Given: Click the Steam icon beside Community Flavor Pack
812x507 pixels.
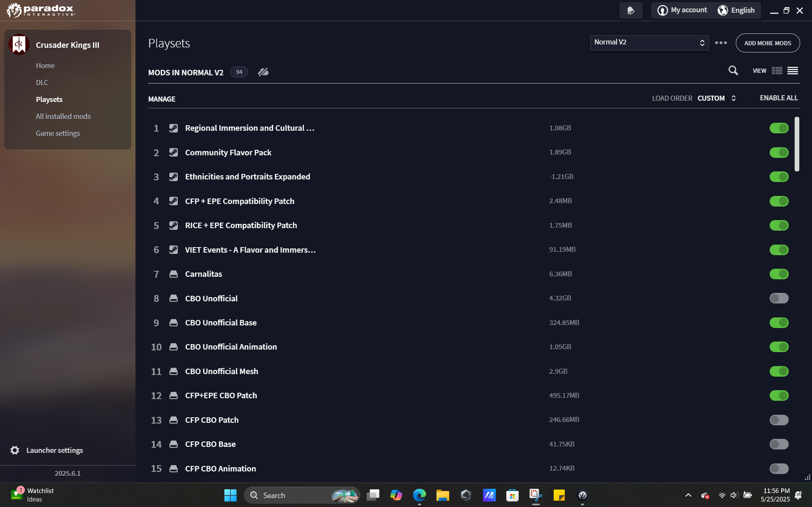Looking at the screenshot, I should pos(174,152).
